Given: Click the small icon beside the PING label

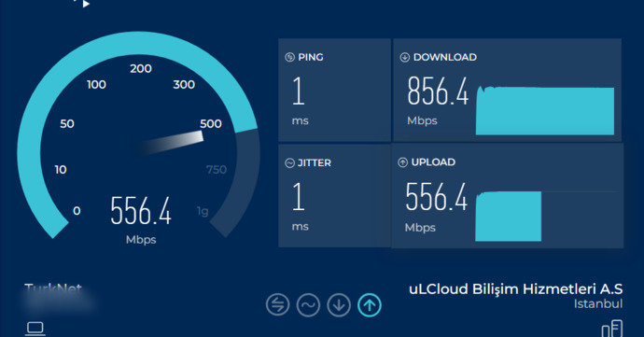Looking at the screenshot, I should pos(289,57).
